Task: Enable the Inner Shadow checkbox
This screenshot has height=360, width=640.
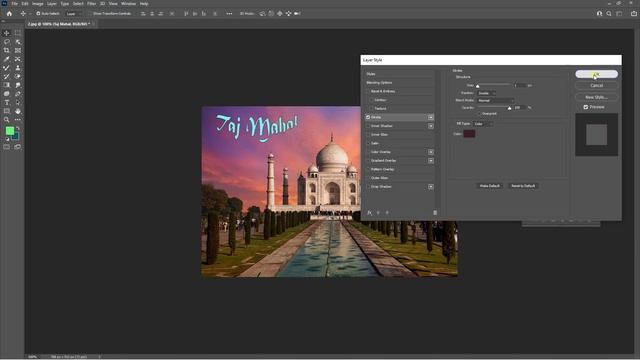Action: point(368,126)
